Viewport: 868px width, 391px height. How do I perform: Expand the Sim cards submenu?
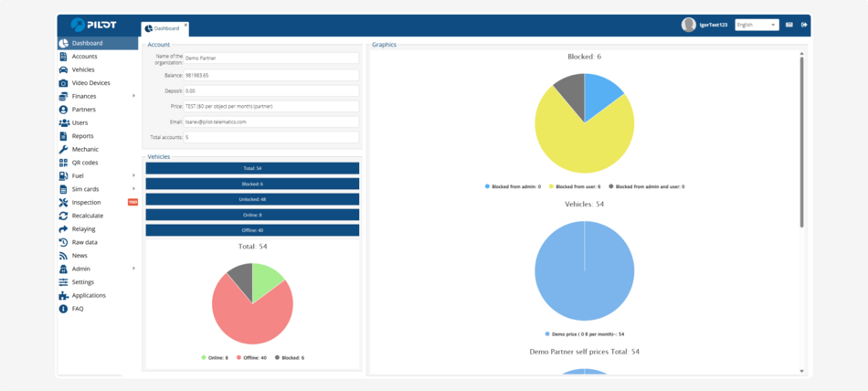(133, 189)
